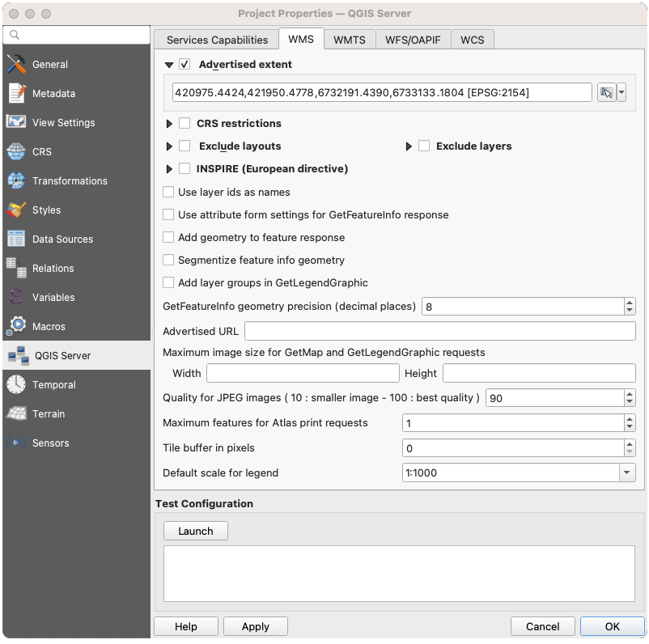Click the Advertised URL text field

(439, 332)
